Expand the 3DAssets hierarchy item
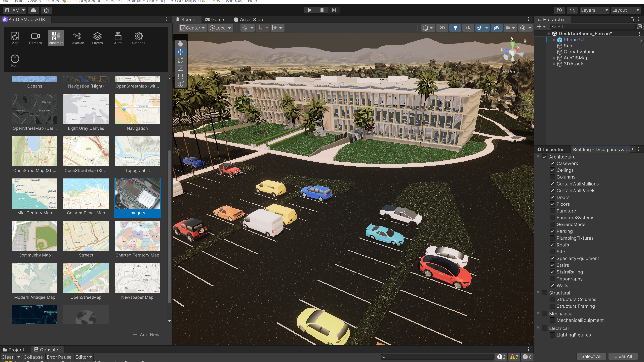This screenshot has width=644, height=362. pos(554,64)
